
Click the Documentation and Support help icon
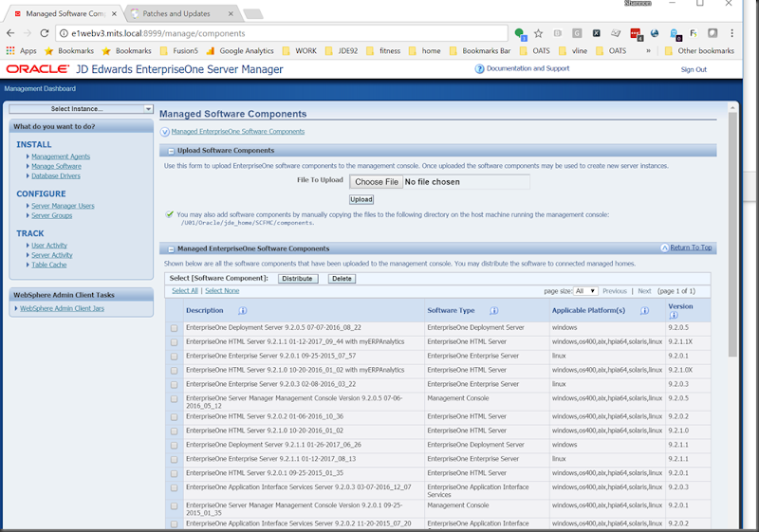[x=479, y=69]
